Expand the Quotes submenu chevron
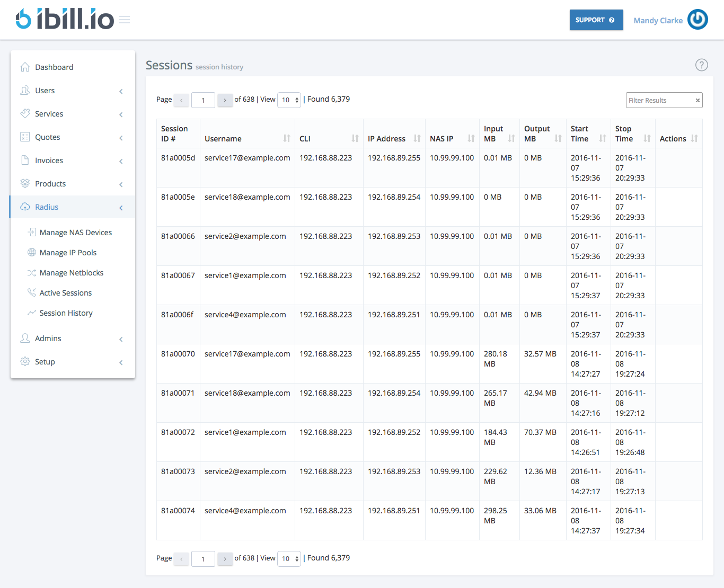 (x=121, y=138)
